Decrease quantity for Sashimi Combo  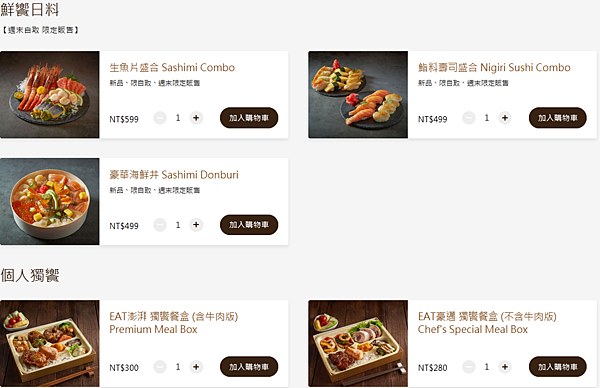pyautogui.click(x=160, y=118)
